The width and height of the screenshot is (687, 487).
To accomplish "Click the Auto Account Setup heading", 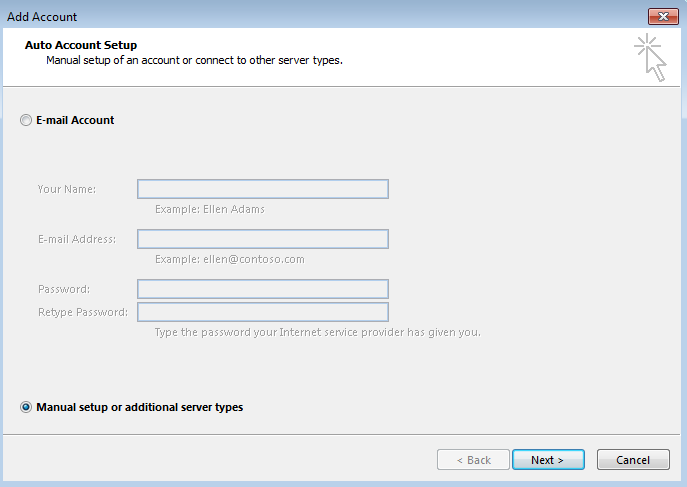I will click(81, 45).
